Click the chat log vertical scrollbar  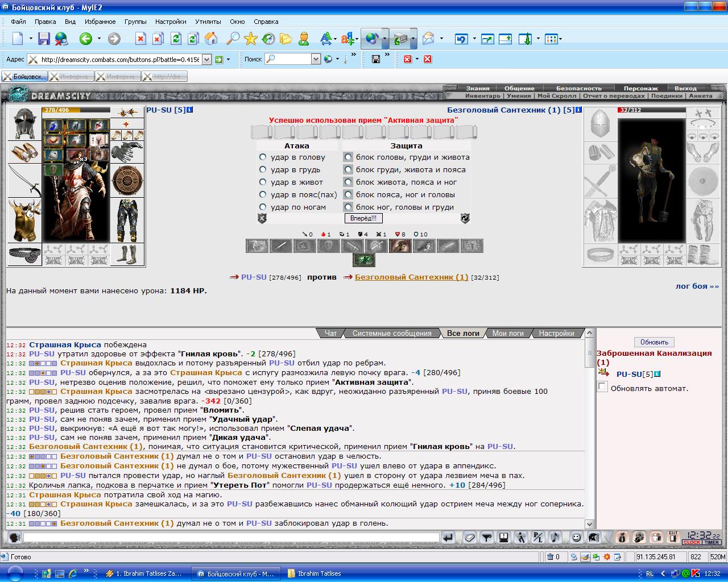pyautogui.click(x=589, y=430)
